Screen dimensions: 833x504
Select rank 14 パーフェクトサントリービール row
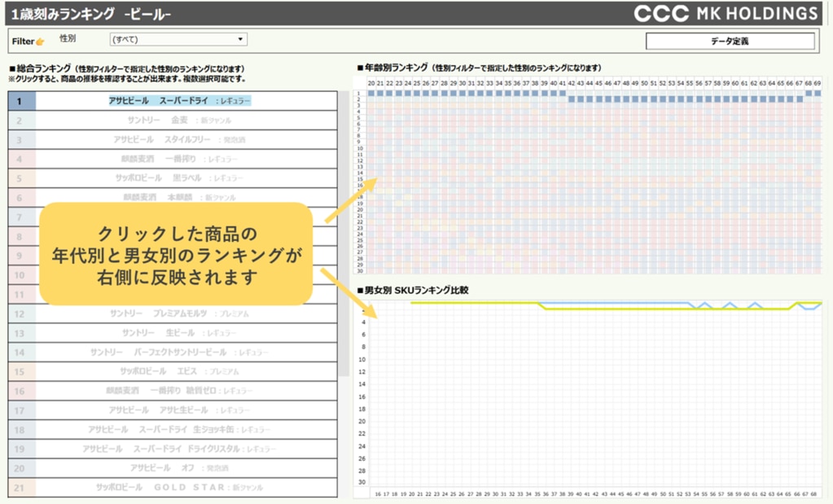(x=173, y=352)
